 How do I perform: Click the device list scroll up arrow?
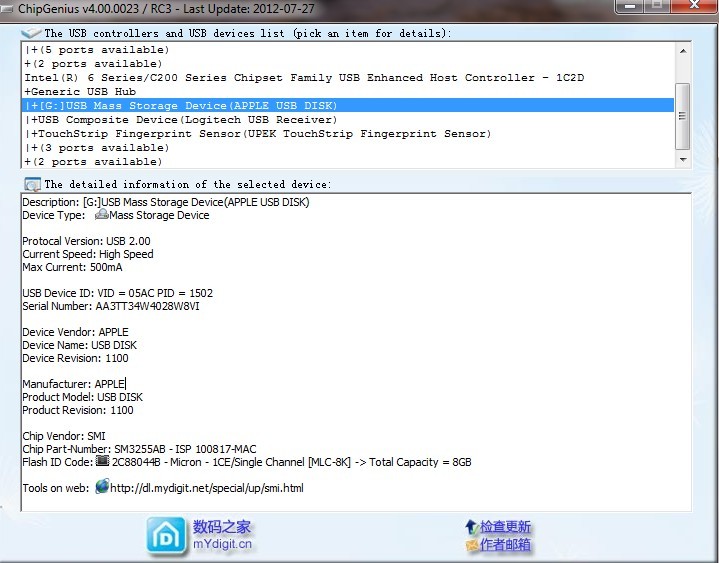tap(683, 50)
